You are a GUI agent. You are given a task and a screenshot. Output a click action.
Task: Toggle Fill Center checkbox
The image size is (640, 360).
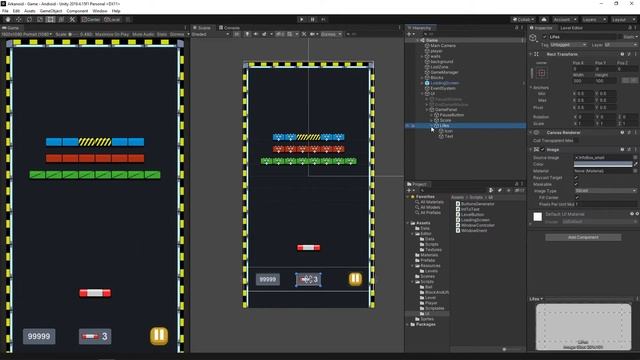point(576,197)
